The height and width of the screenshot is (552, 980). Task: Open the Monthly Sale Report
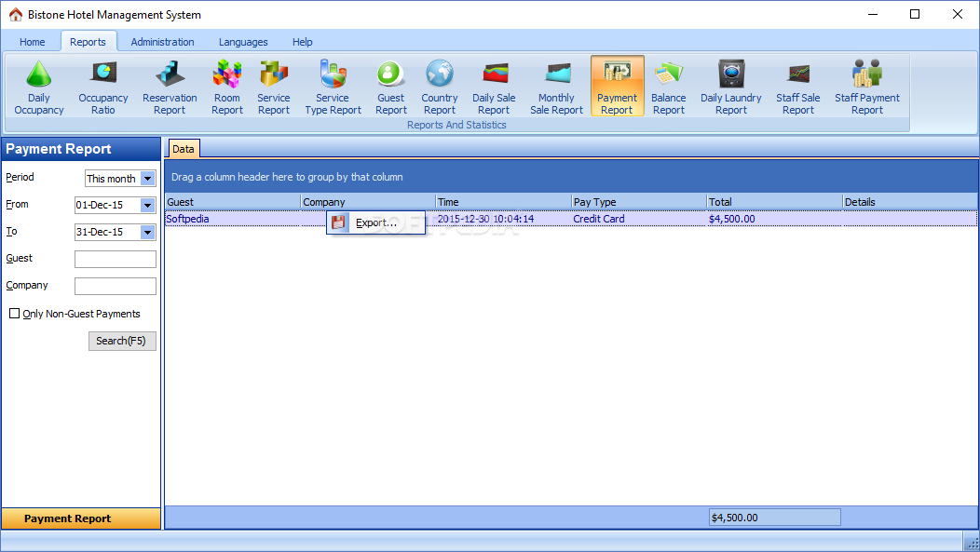tap(556, 87)
